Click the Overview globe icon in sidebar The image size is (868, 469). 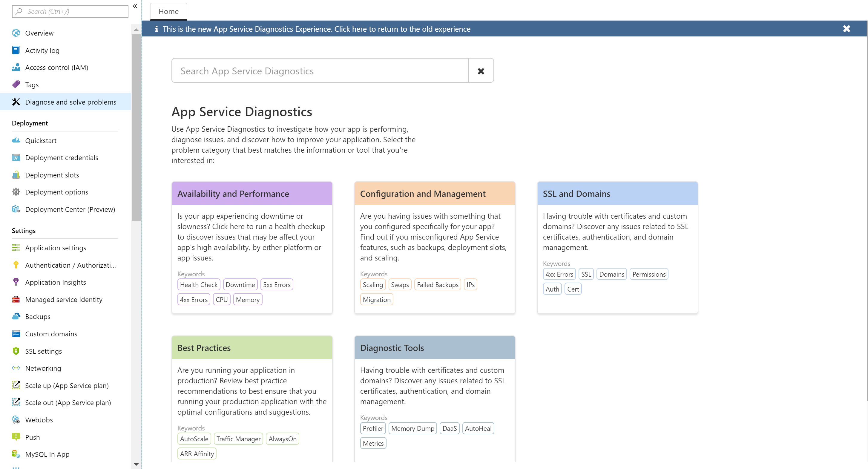click(x=16, y=33)
